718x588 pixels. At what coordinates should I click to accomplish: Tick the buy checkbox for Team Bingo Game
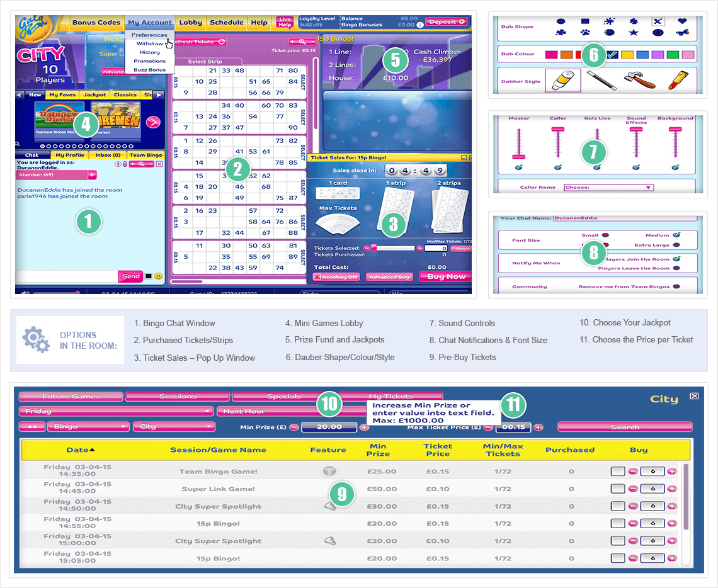tap(618, 472)
